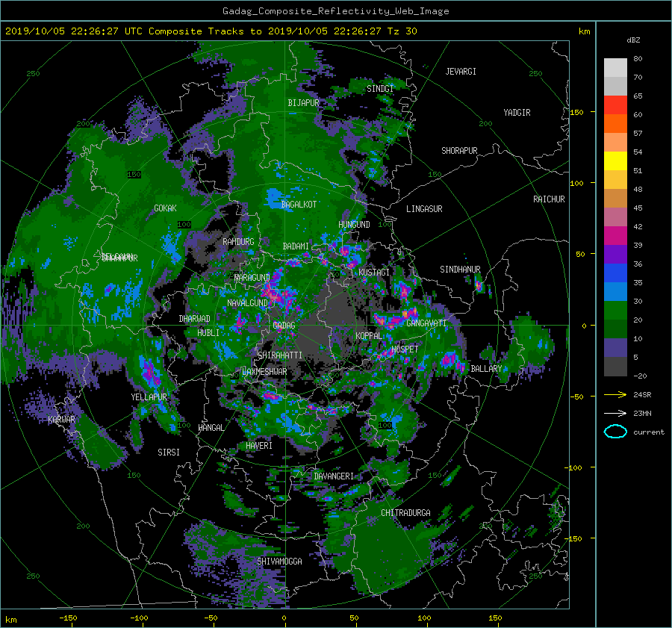Click the 'LAXMESHWAR' city label

pos(264,372)
